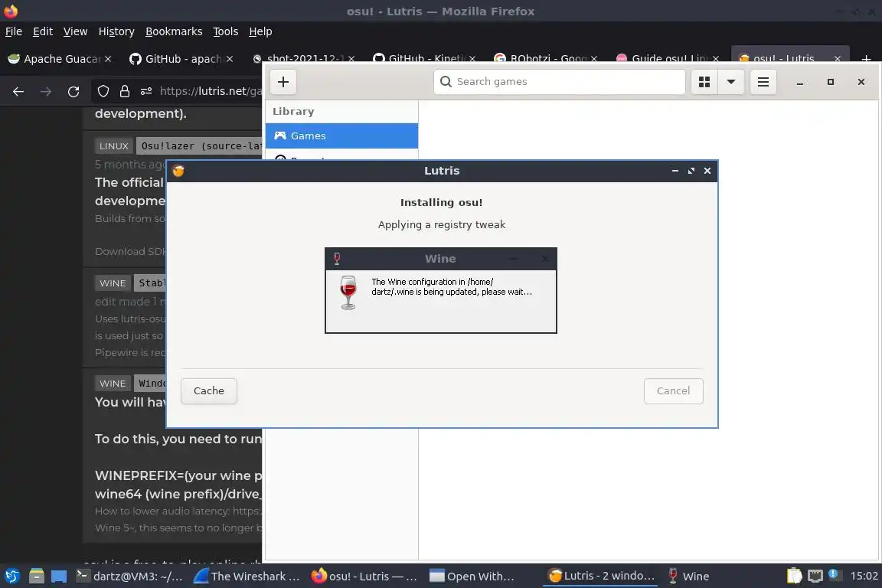Open Firefox View menu
Image resolution: width=882 pixels, height=588 pixels.
point(75,31)
